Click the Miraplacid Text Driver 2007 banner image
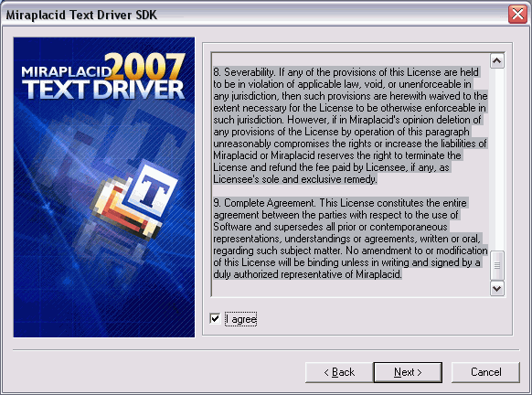Image resolution: width=532 pixels, height=395 pixels. (104, 187)
